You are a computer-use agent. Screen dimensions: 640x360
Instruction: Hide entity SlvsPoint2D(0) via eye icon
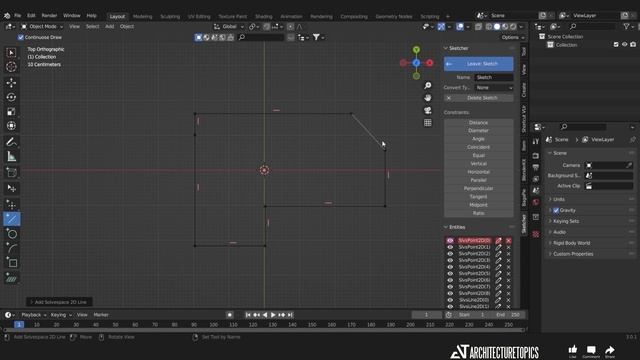point(450,241)
